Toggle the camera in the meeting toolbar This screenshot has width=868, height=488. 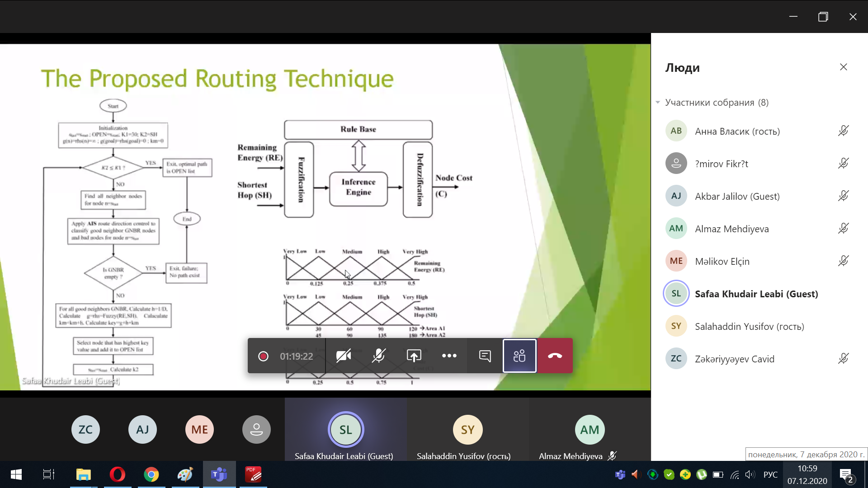344,356
